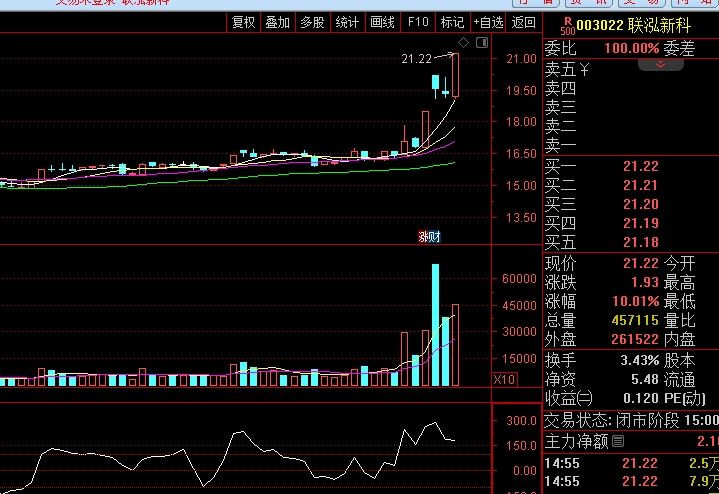The height and width of the screenshot is (494, 719).
Task: Toggle the chart panel layout icon
Action: [482, 43]
